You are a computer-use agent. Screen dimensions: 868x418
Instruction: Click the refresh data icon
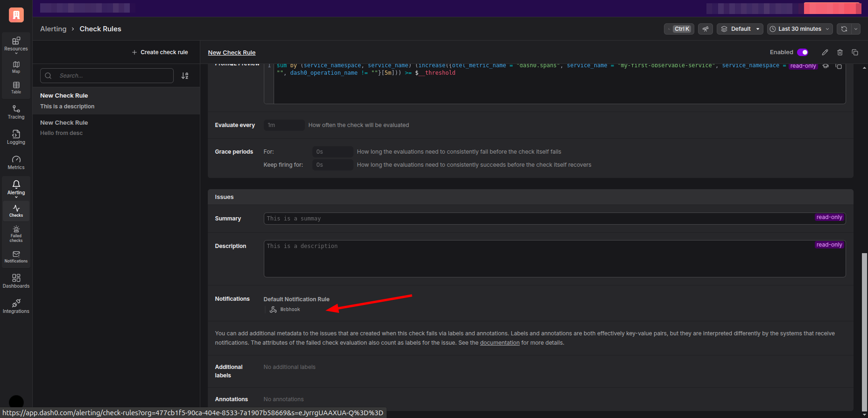[x=844, y=29]
